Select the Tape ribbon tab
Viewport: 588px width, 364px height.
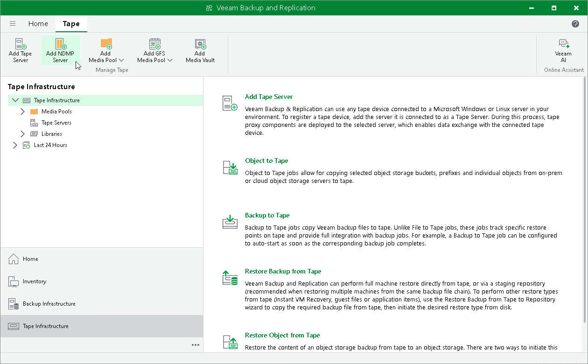tap(71, 24)
